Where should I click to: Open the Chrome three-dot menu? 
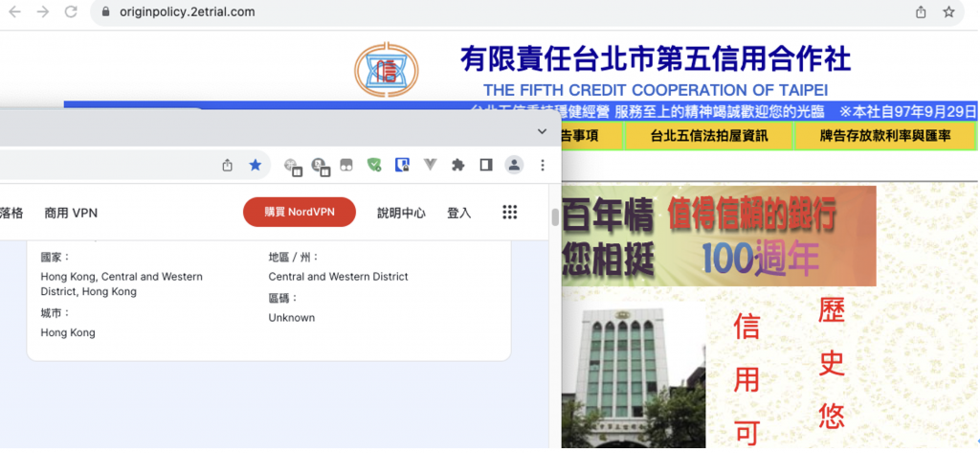(x=543, y=165)
